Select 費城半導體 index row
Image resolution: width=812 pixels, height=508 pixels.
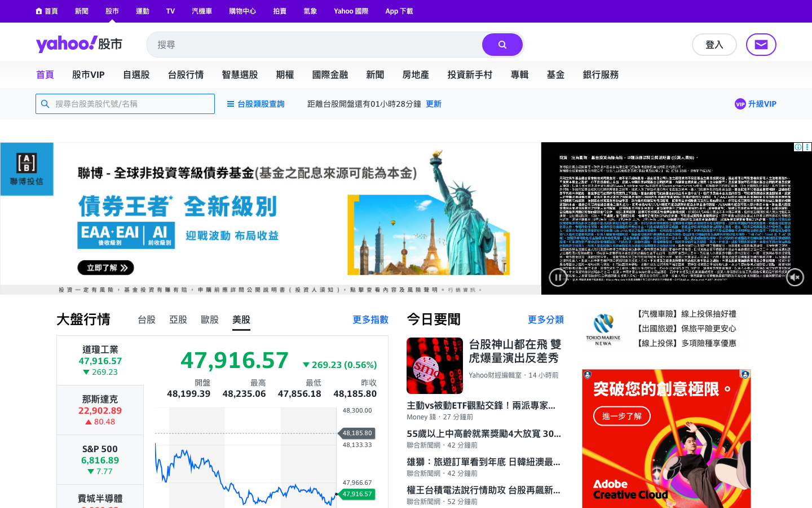100,497
